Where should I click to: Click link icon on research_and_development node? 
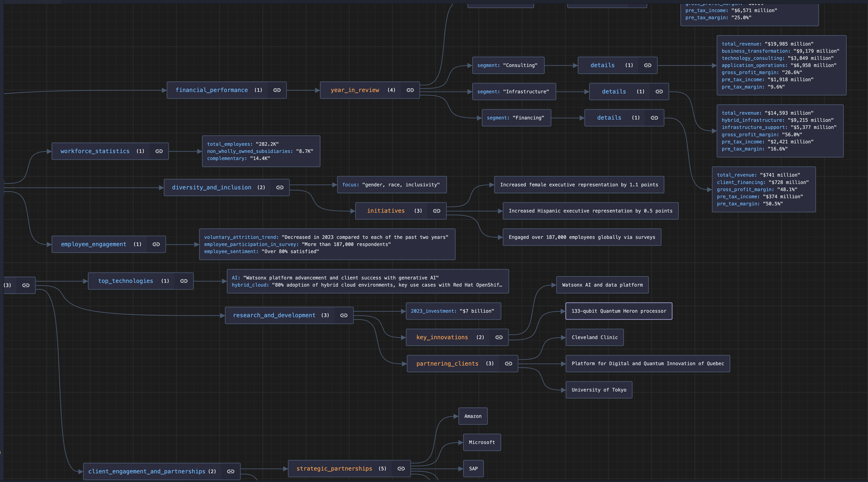pyautogui.click(x=344, y=316)
